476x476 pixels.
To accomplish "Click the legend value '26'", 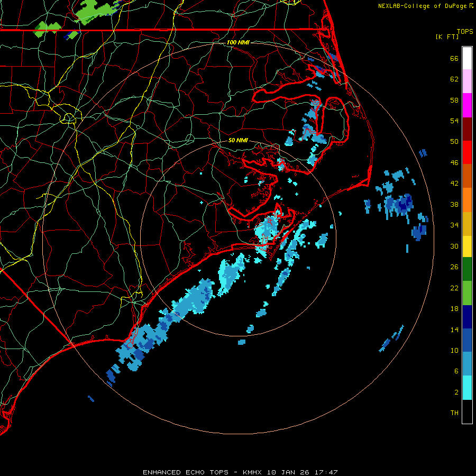I will (x=454, y=267).
